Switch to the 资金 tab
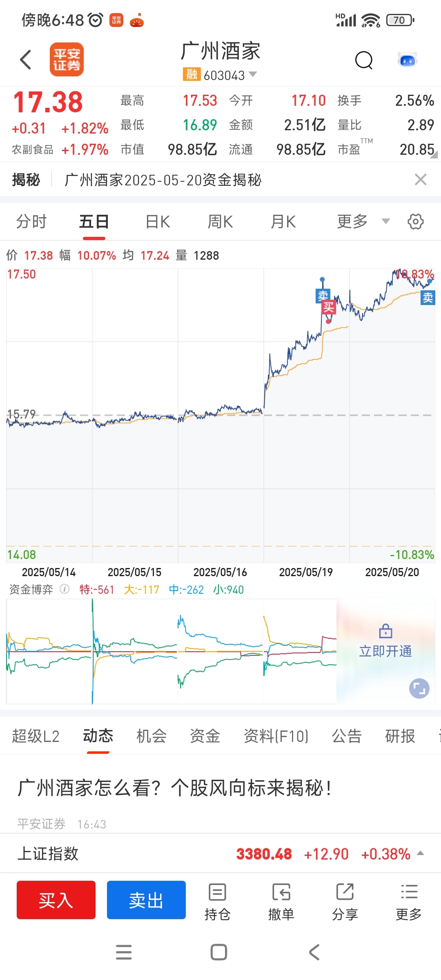 click(205, 736)
